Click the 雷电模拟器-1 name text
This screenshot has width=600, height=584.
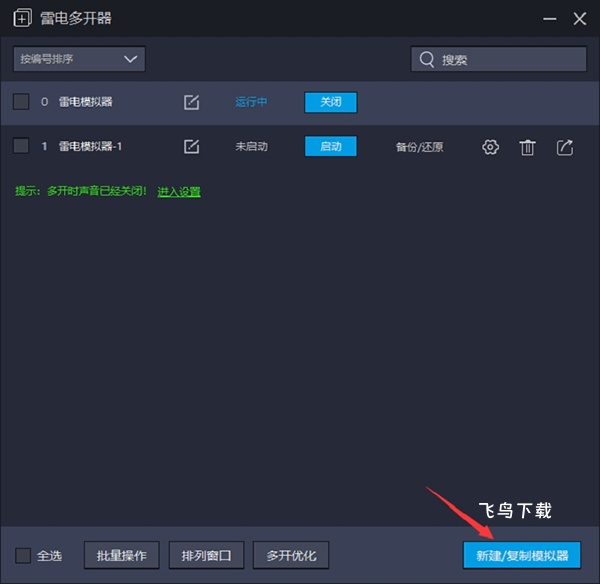tap(90, 146)
